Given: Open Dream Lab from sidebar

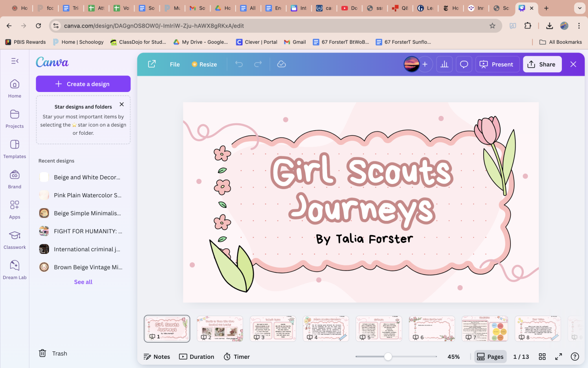Looking at the screenshot, I should [15, 270].
